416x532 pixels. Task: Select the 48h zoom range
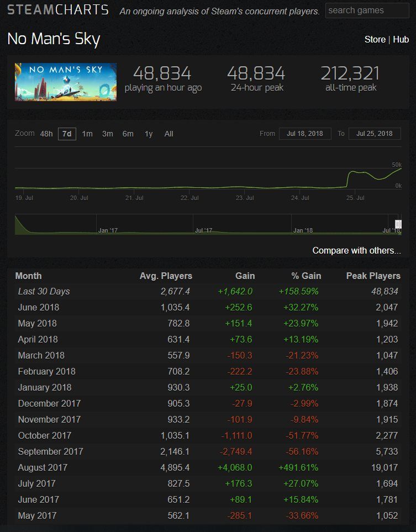coord(46,134)
